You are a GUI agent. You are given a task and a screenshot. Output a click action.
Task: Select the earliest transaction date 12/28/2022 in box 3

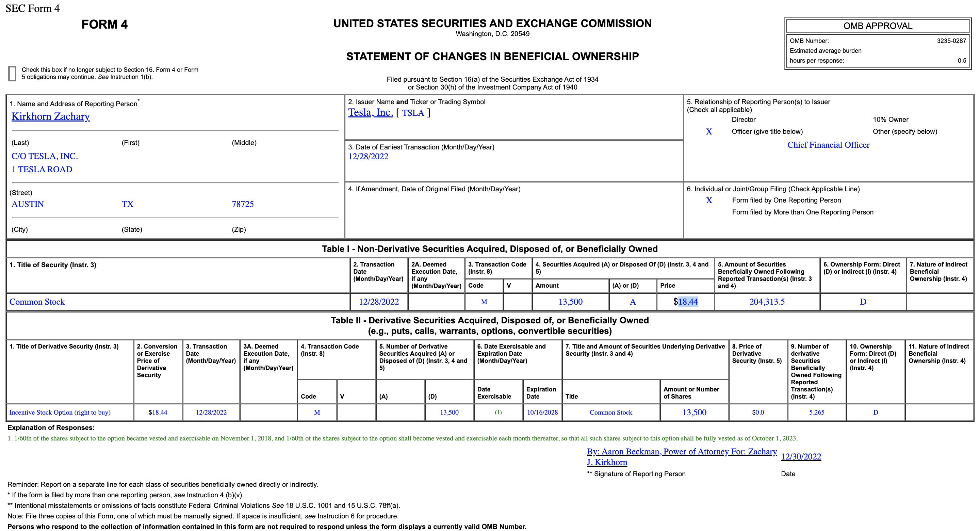368,157
